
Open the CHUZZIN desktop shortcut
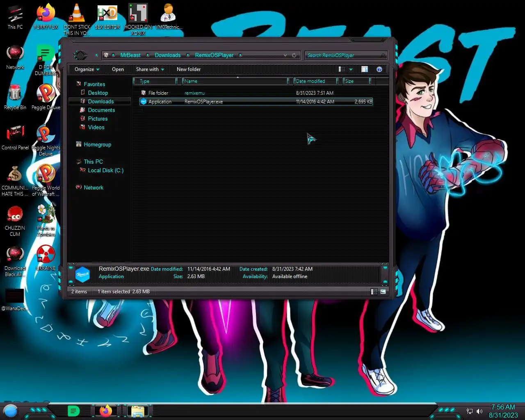(x=15, y=221)
